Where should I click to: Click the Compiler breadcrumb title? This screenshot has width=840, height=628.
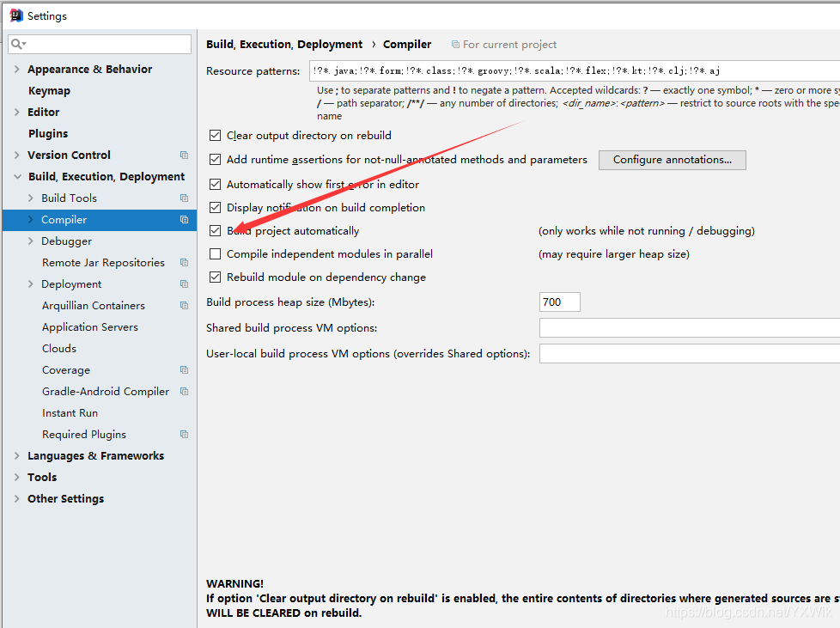(x=407, y=45)
